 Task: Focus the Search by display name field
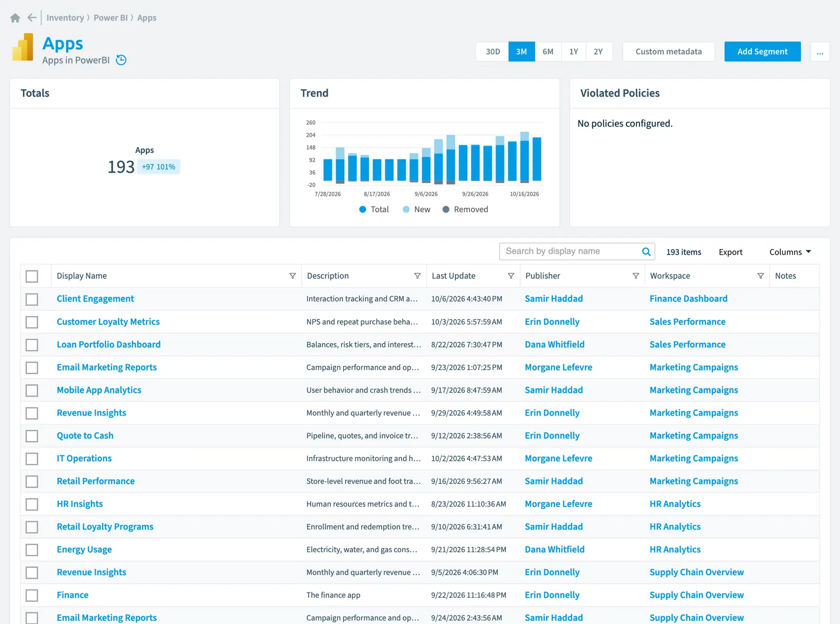tap(576, 251)
